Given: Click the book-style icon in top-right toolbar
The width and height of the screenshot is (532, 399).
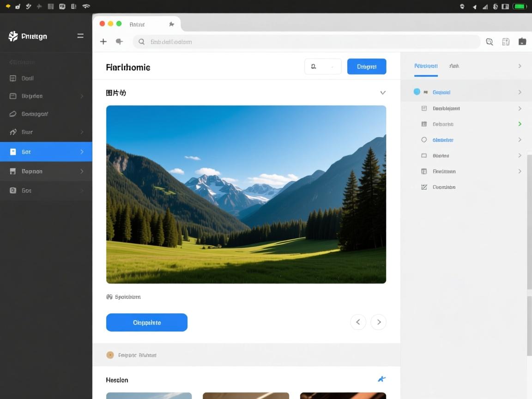Looking at the screenshot, I should coord(506,42).
